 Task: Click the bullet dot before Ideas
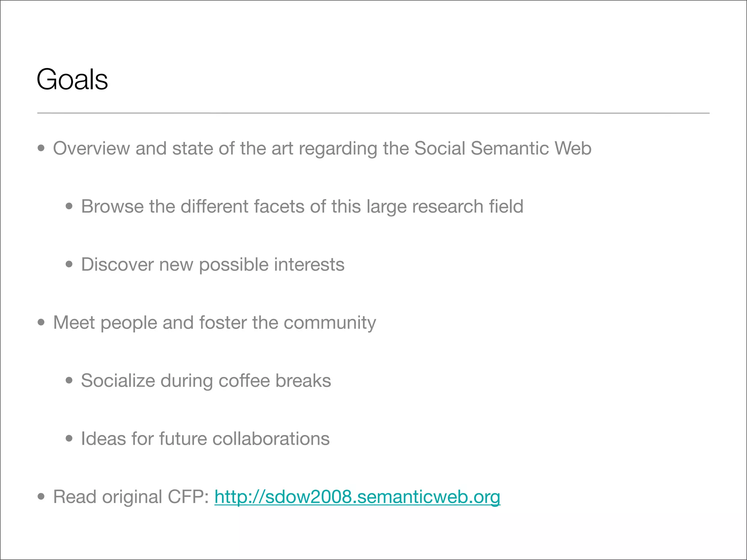pyautogui.click(x=69, y=439)
